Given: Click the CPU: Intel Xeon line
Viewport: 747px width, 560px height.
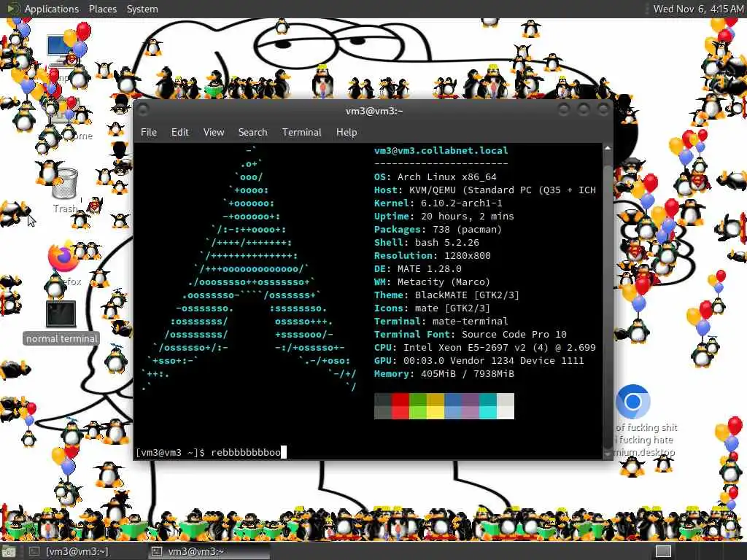Looking at the screenshot, I should (x=485, y=348).
